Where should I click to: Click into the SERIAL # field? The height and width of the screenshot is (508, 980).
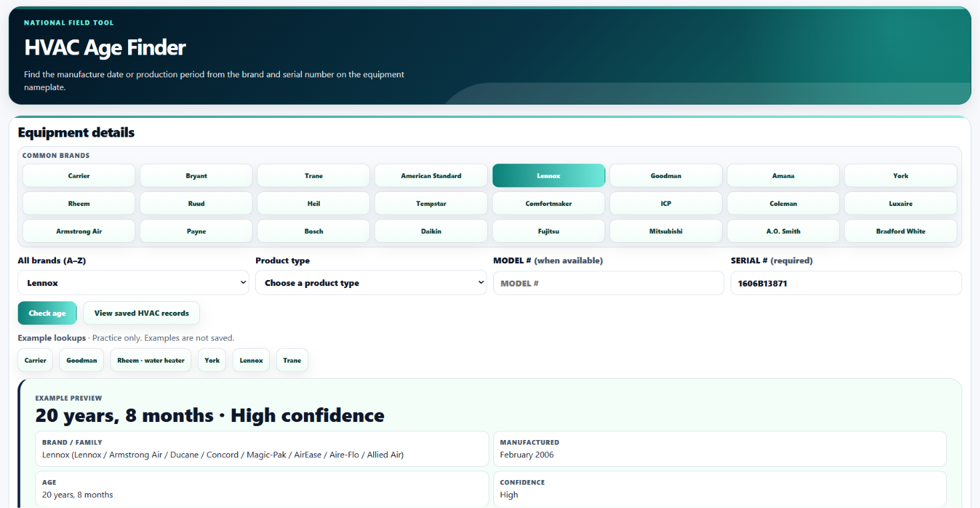[x=846, y=283]
